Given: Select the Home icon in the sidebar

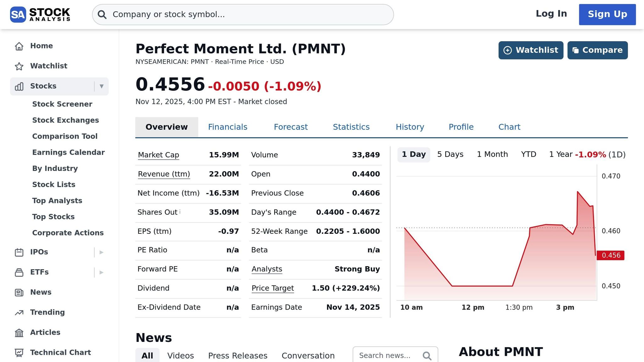Looking at the screenshot, I should [19, 46].
